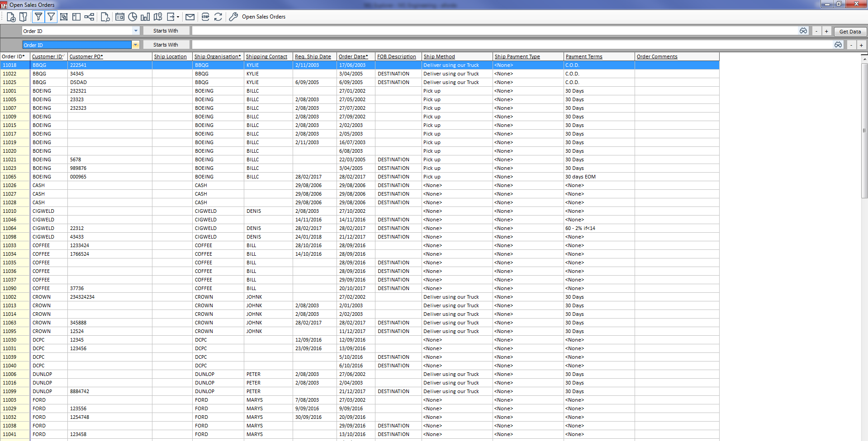Open the bar chart icon

145,17
